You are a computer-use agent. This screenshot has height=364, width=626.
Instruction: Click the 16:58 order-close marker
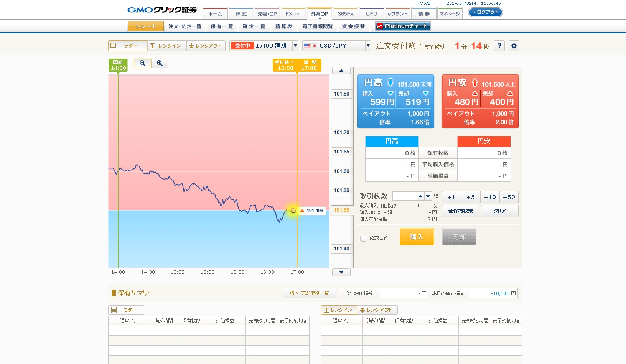pos(285,65)
